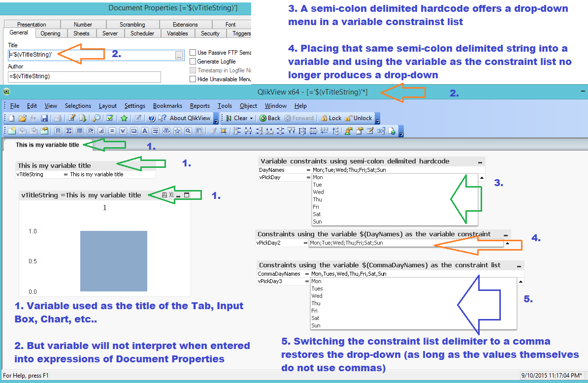The image size is (588, 383).
Task: Toggle Hide Unavailable Menu checkbox
Action: click(x=193, y=79)
